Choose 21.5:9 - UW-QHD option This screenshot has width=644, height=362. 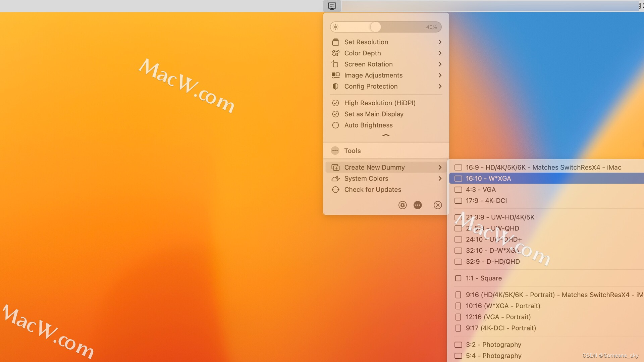pos(546,228)
